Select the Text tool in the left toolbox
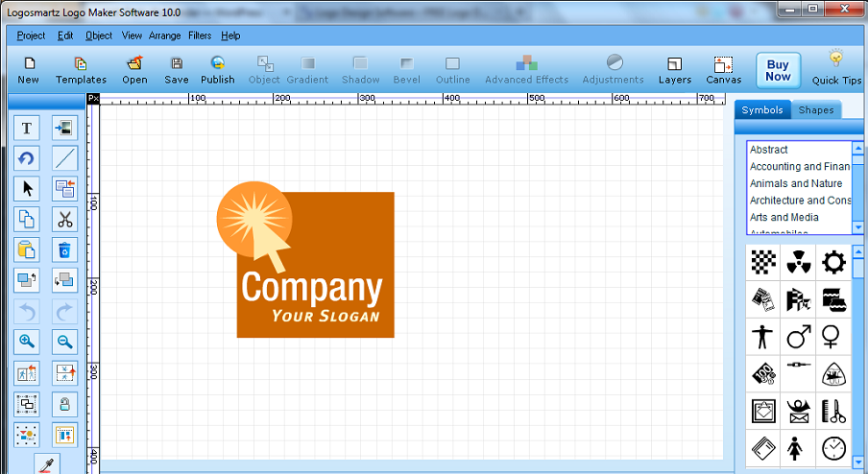 (27, 129)
